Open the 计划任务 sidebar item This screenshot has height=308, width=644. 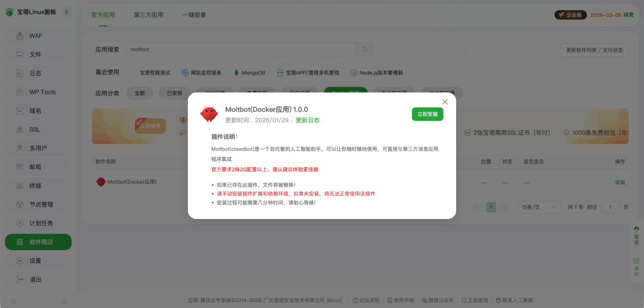pyautogui.click(x=38, y=223)
